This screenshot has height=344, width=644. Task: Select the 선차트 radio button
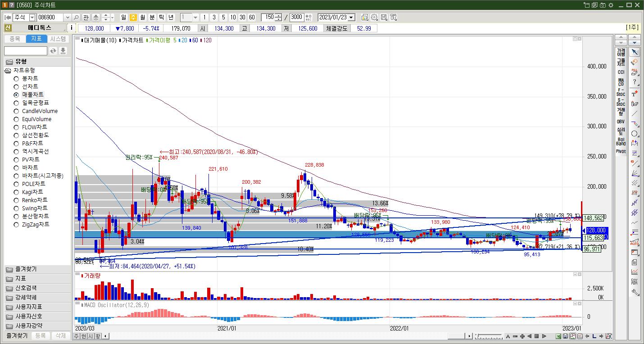click(x=16, y=86)
